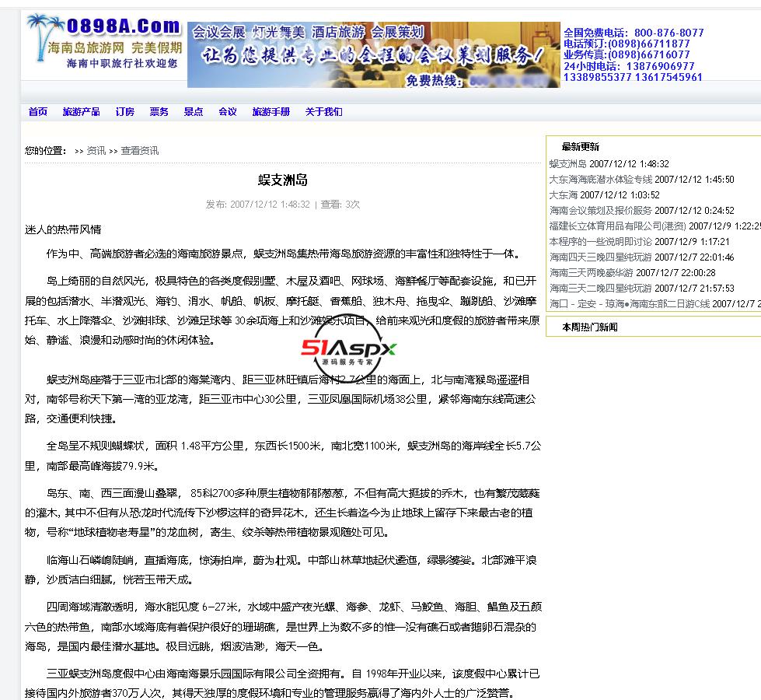
Task: Click the 0898A.Com palm tree logo
Action: point(103,41)
